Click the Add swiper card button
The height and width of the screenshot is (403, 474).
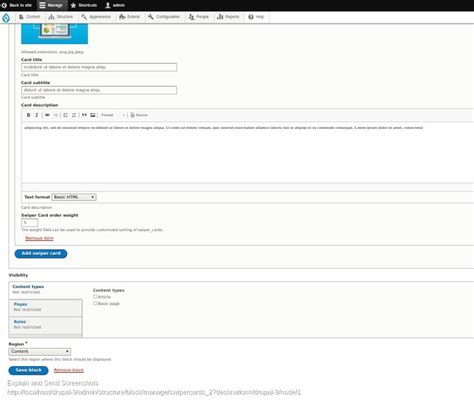tap(41, 254)
